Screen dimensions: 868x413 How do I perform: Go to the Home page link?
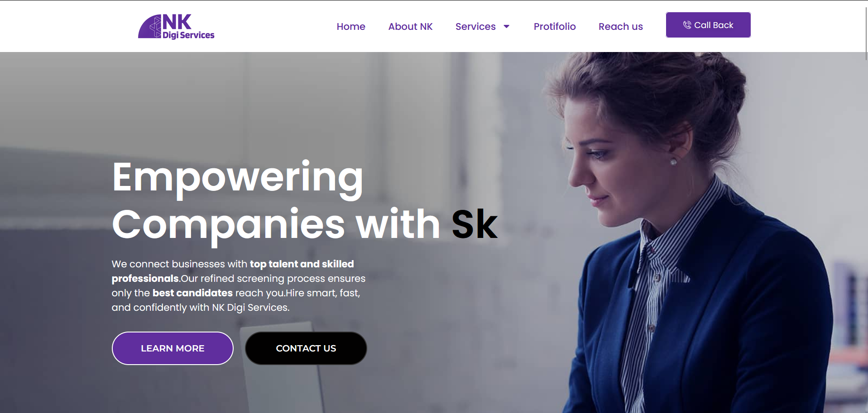351,27
